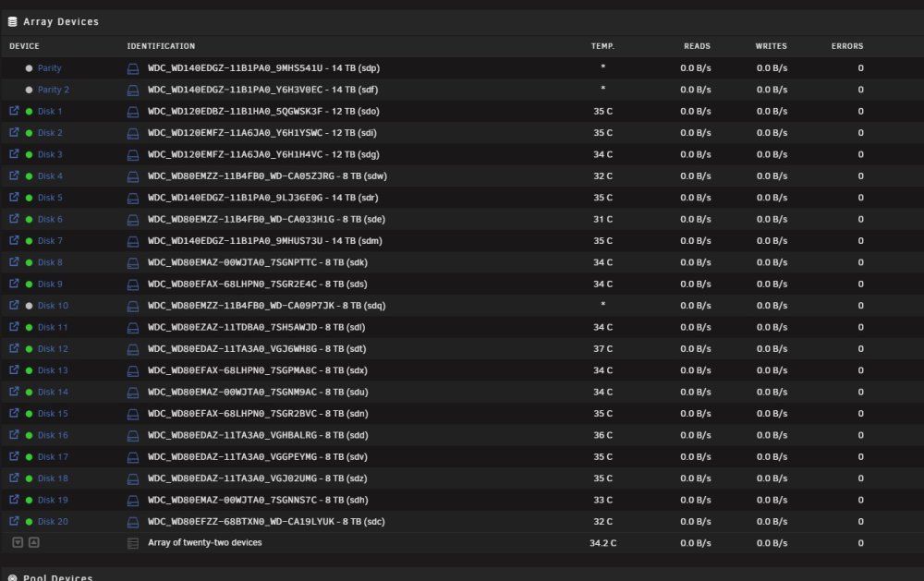This screenshot has width=924, height=581.
Task: Click the green status dot for Disk 13
Action: pos(29,370)
